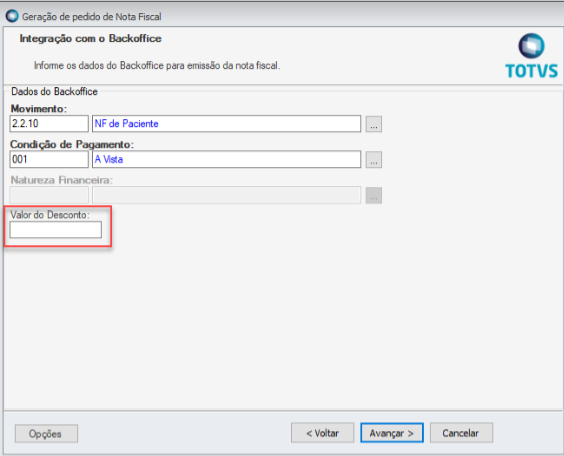This screenshot has width=564, height=456.
Task: Go back with the < Voltar button
Action: (322, 433)
